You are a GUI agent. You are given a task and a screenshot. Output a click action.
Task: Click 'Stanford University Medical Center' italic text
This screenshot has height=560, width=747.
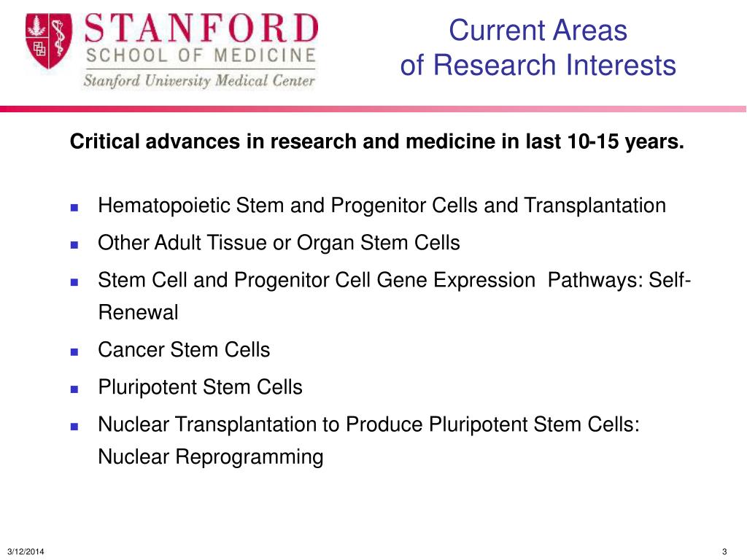click(x=199, y=80)
